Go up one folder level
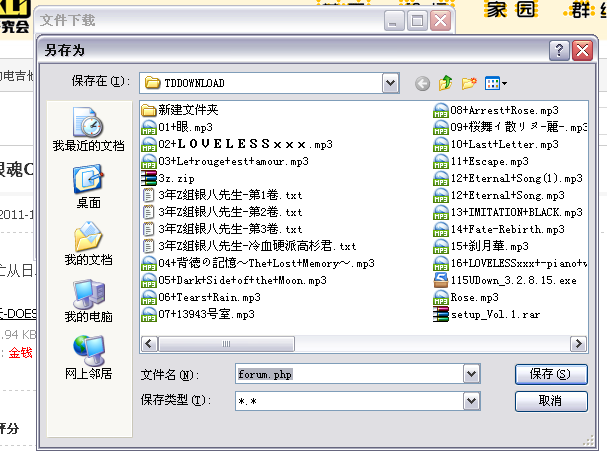 coord(446,83)
